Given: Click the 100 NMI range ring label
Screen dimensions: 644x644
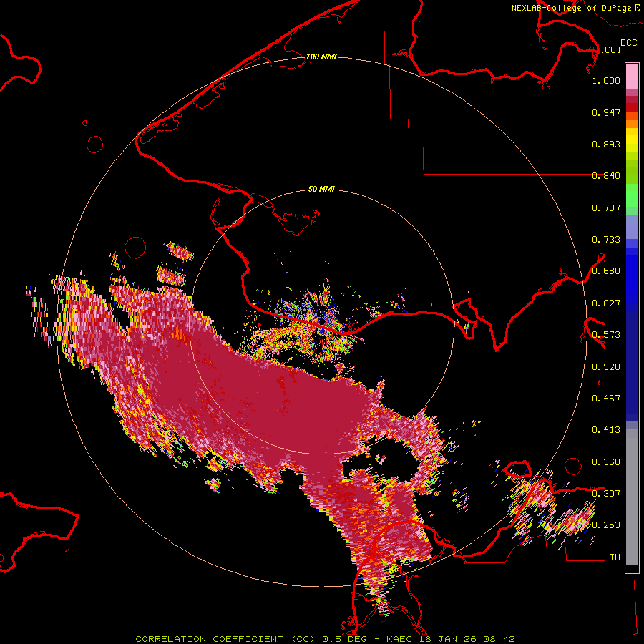Looking at the screenshot, I should 321,57.
